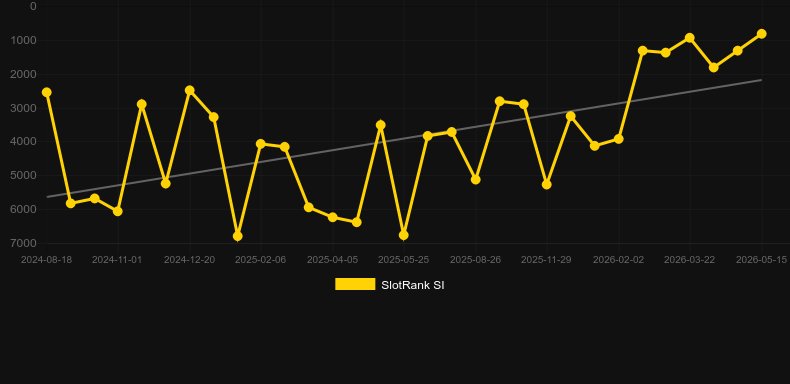The height and width of the screenshot is (384, 790).
Task: Click the x-axis label '2025-05-25'
Action: [404, 260]
